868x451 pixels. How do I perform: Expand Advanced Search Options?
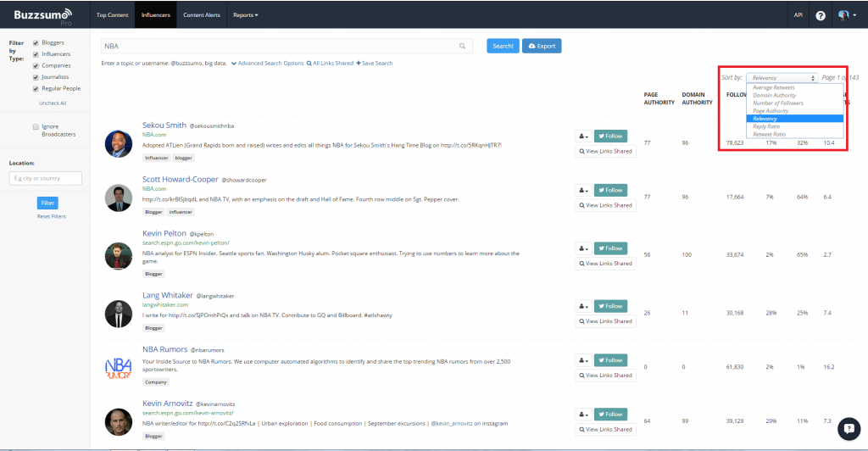(267, 64)
